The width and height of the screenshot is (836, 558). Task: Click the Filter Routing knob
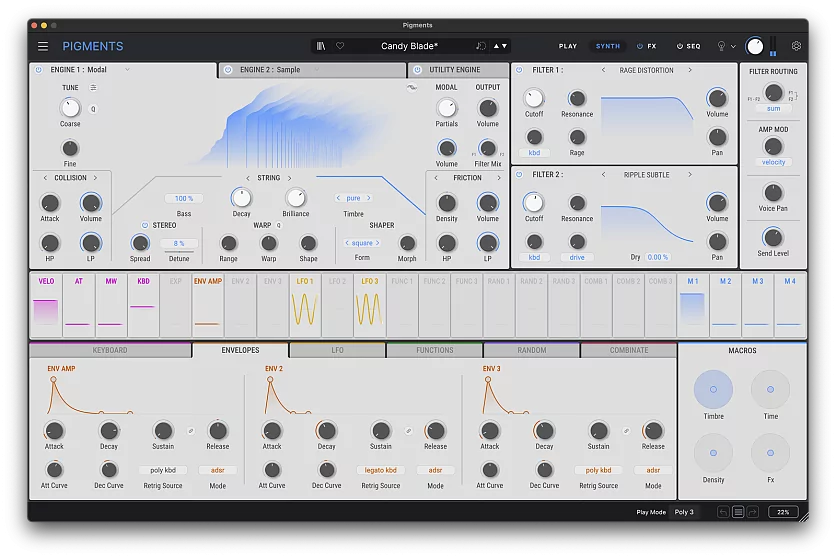pos(773,93)
